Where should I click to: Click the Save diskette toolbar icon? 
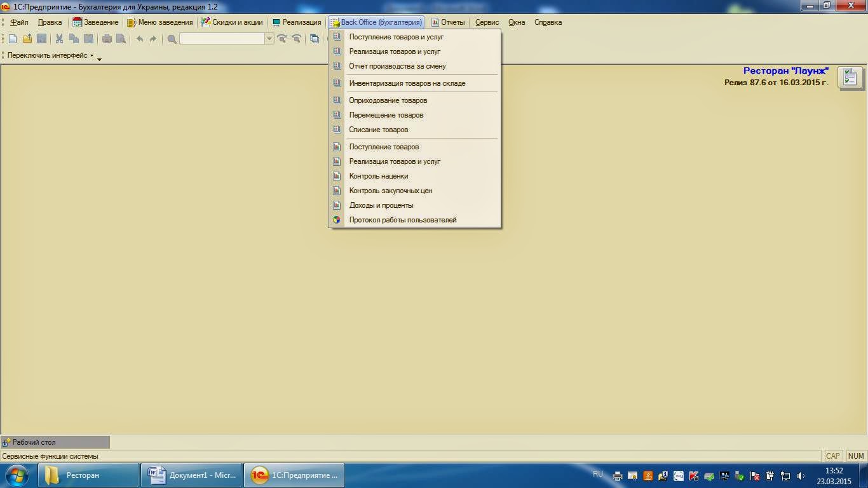coord(41,39)
